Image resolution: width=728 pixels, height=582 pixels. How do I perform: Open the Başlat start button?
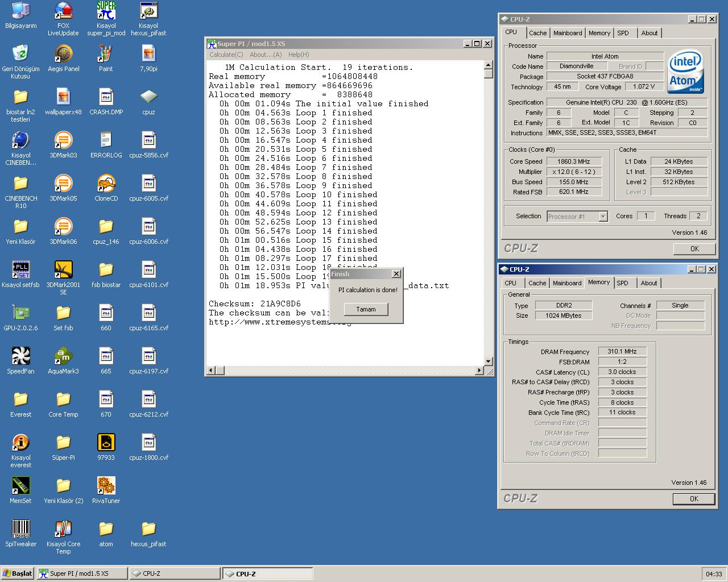(18, 573)
